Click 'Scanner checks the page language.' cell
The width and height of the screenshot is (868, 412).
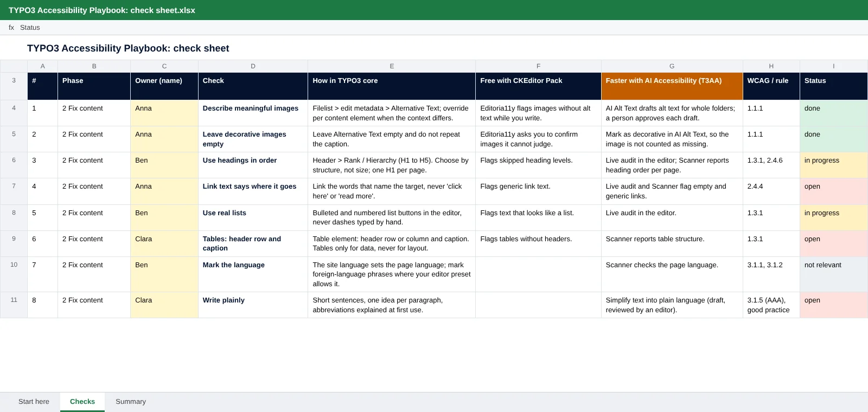click(x=672, y=274)
